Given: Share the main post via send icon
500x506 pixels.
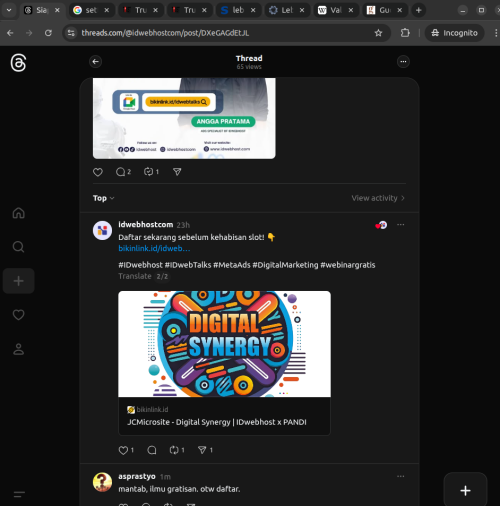Looking at the screenshot, I should click(x=177, y=172).
